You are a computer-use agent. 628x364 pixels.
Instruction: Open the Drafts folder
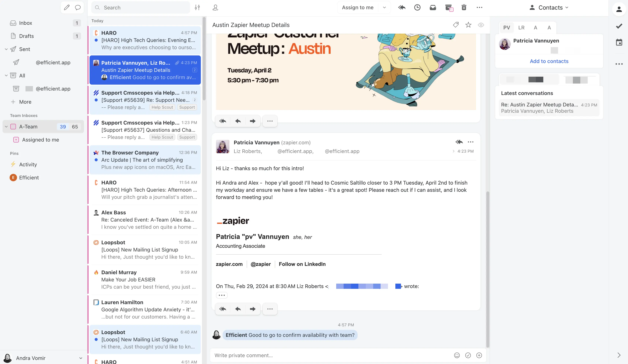point(26,36)
